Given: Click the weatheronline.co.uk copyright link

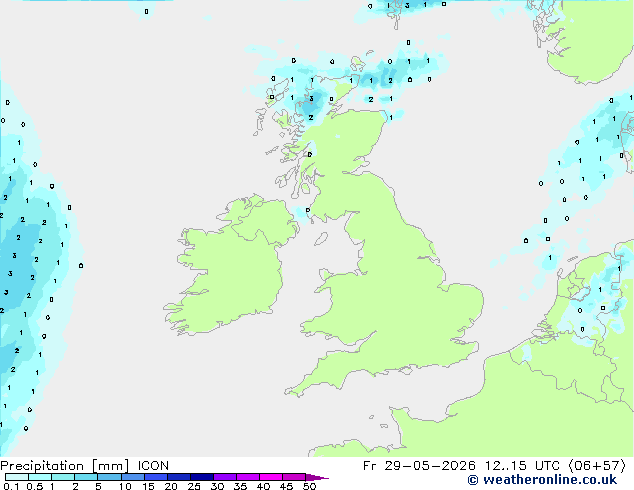Looking at the screenshot, I should click(542, 480).
